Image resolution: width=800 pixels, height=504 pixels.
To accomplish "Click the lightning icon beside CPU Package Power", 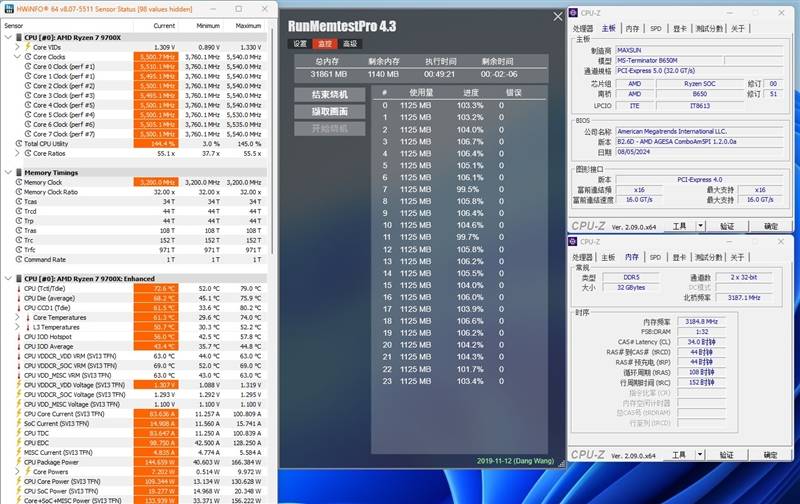I will coord(17,460).
